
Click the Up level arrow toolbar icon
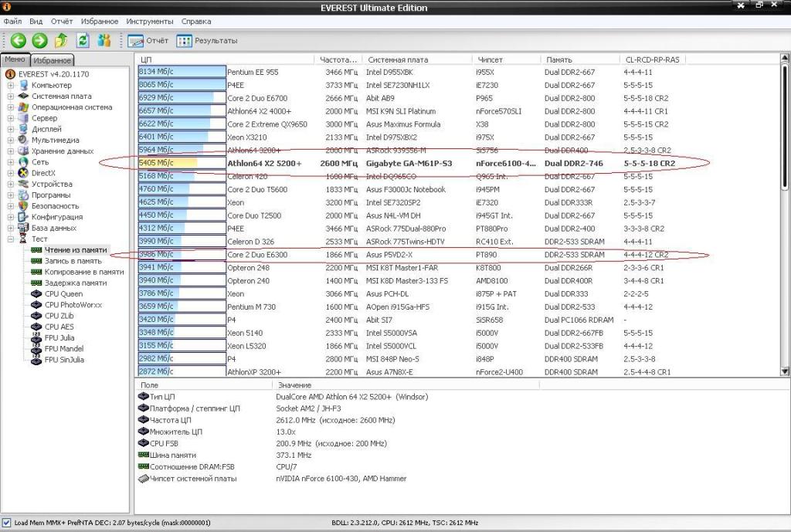click(x=61, y=40)
